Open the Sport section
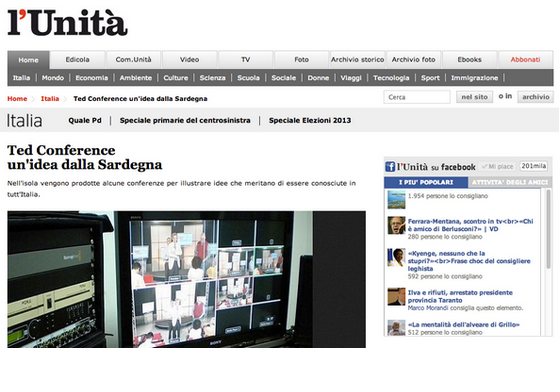The image size is (560, 392). point(430,78)
